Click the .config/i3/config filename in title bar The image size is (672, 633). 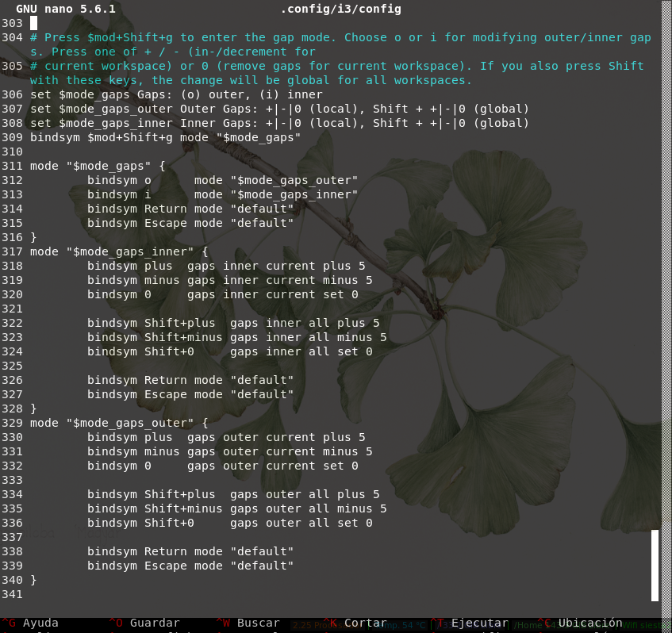(x=340, y=9)
